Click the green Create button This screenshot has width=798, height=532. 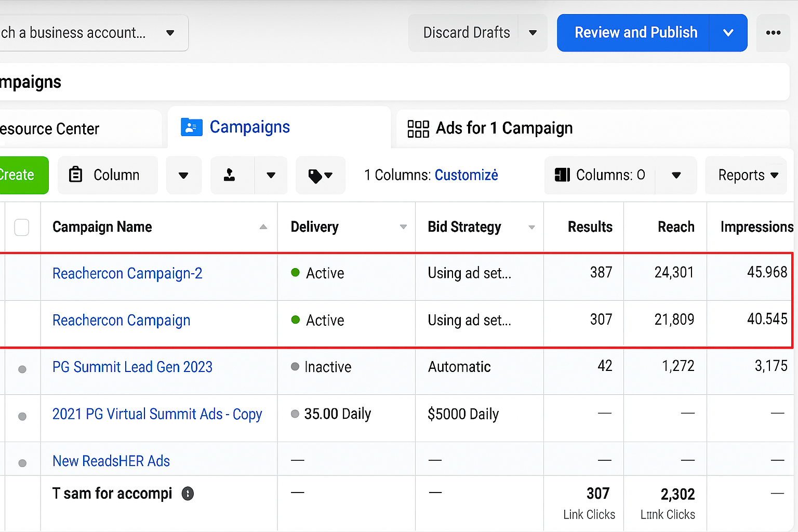click(x=23, y=175)
